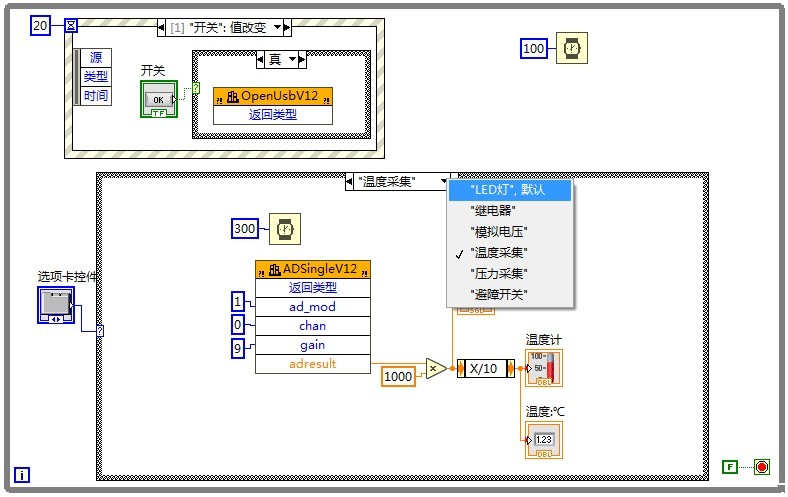
Task: Select the event timeout hourglass terminal
Action: [x=71, y=25]
